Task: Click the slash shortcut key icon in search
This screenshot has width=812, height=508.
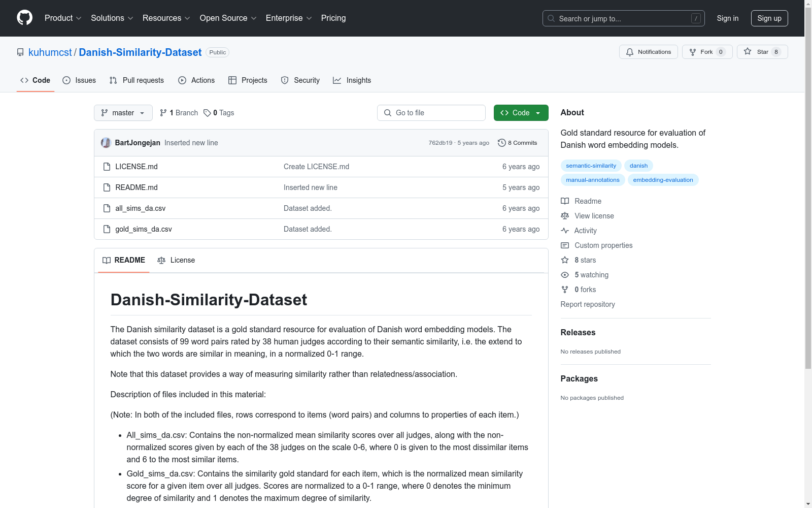Action: coord(696,18)
